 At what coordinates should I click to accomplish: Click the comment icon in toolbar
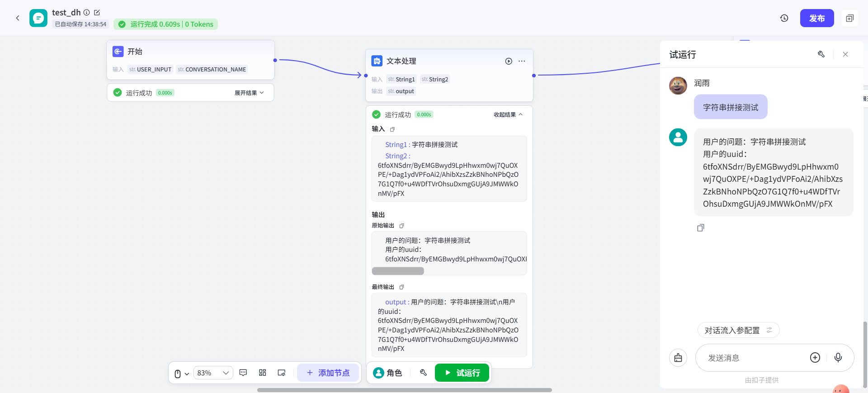[x=243, y=373]
